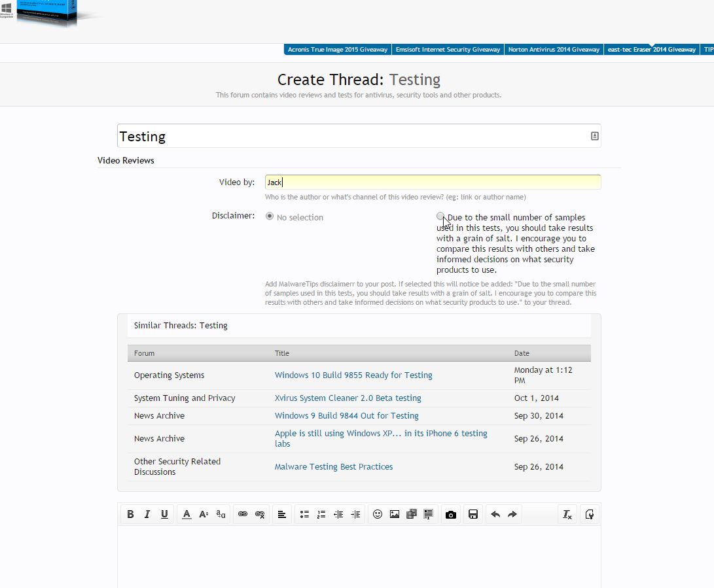
Task: Redo the last edit
Action: [x=512, y=514]
